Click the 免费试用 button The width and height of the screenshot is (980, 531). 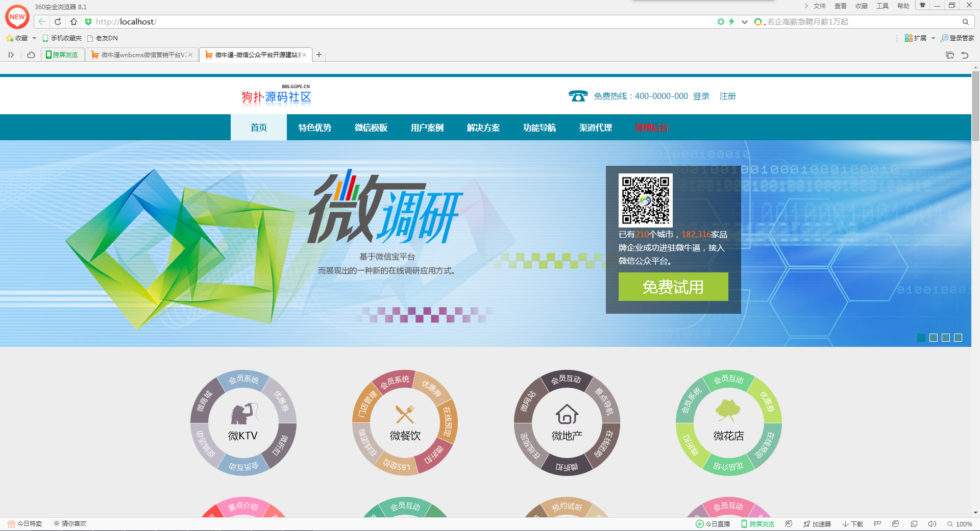673,287
